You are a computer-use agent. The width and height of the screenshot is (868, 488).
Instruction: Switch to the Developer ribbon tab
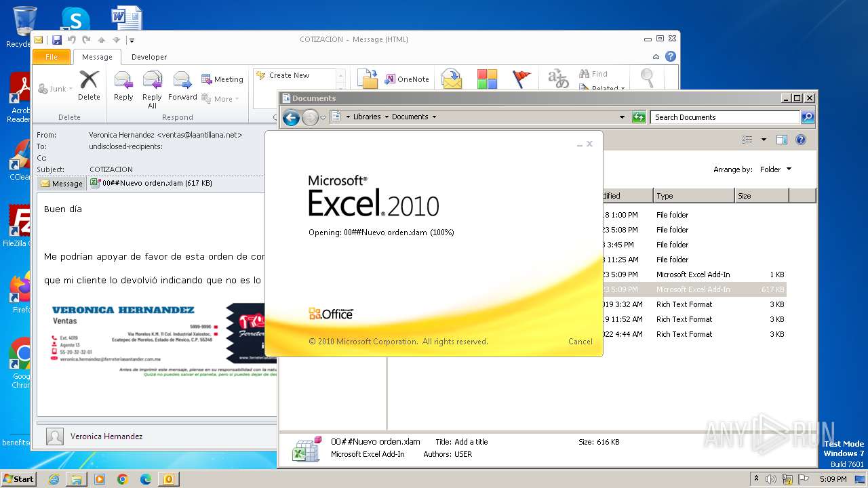(x=149, y=57)
